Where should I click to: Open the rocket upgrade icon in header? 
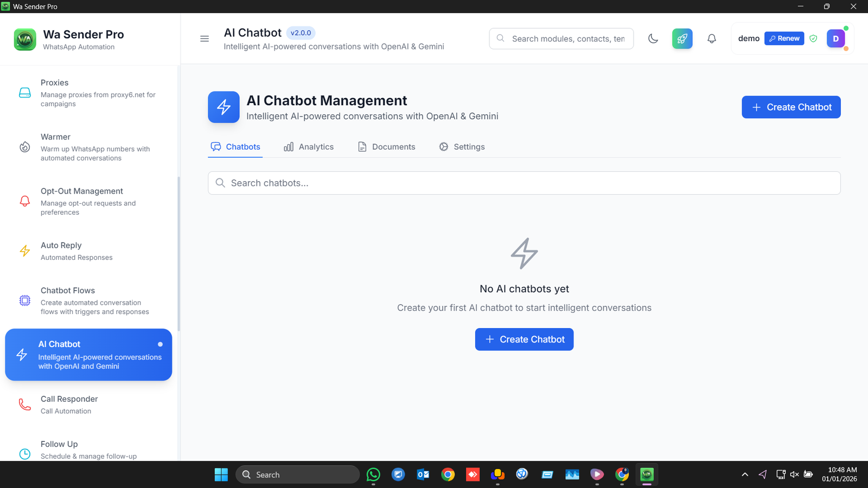tap(682, 38)
